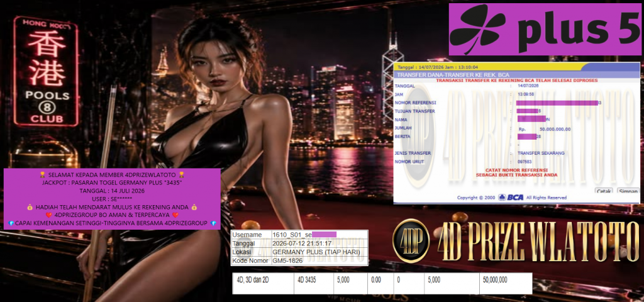
Task: Click the plus 5 clover logo
Action: pyautogui.click(x=477, y=30)
